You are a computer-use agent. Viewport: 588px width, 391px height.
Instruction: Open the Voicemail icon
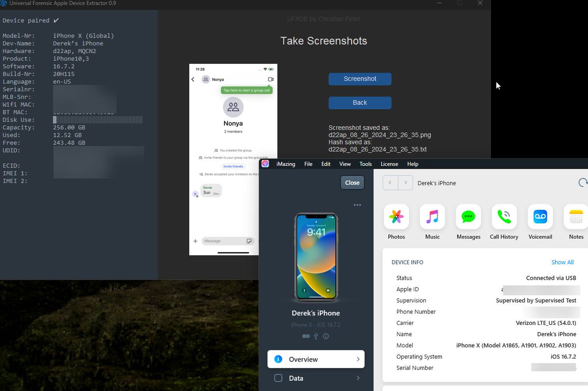tap(540, 217)
